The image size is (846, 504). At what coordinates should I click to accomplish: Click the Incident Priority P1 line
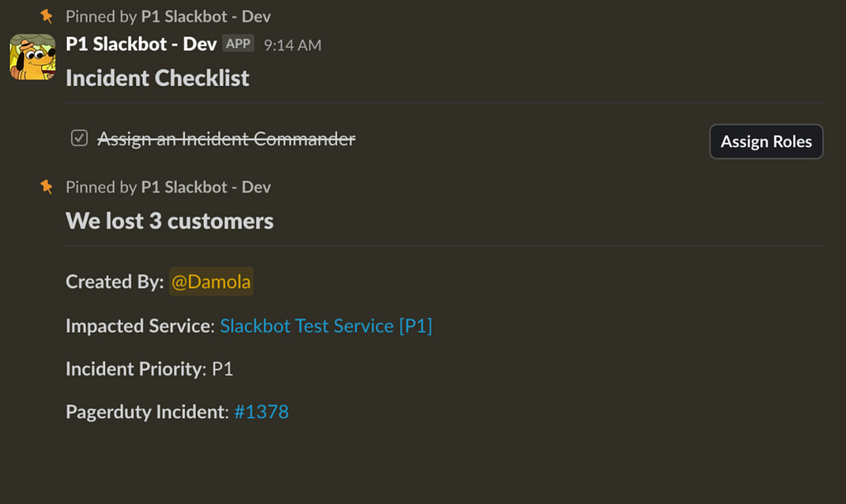(x=150, y=368)
